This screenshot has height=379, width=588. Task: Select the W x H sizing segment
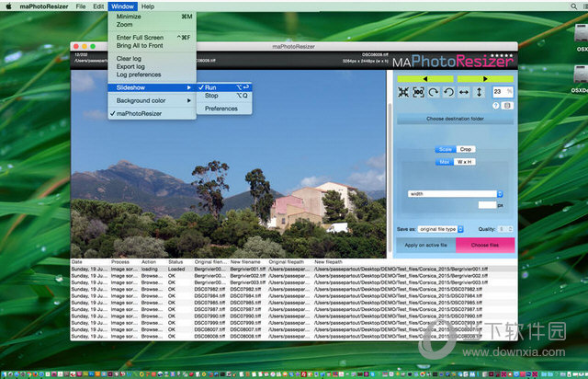465,162
